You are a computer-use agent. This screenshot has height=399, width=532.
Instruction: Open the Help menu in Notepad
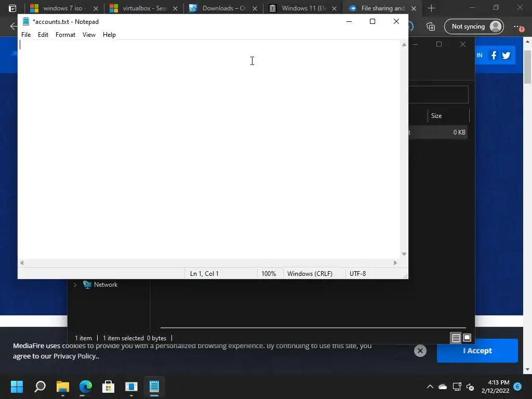[109, 35]
